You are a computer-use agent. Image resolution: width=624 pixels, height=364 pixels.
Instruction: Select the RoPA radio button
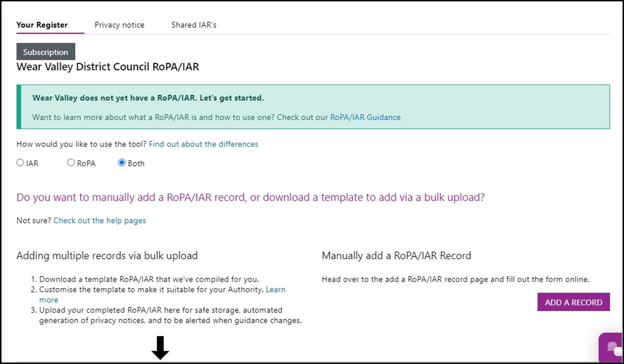[x=71, y=163]
